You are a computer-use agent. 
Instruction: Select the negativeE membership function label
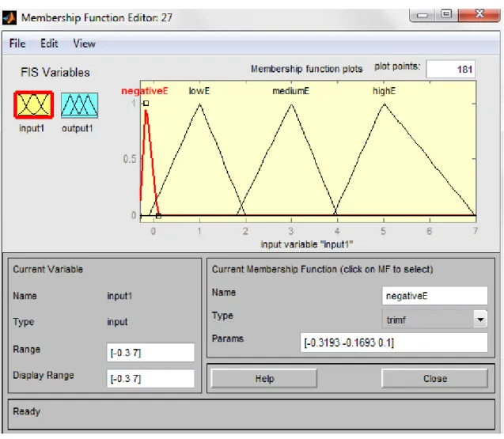[x=145, y=91]
